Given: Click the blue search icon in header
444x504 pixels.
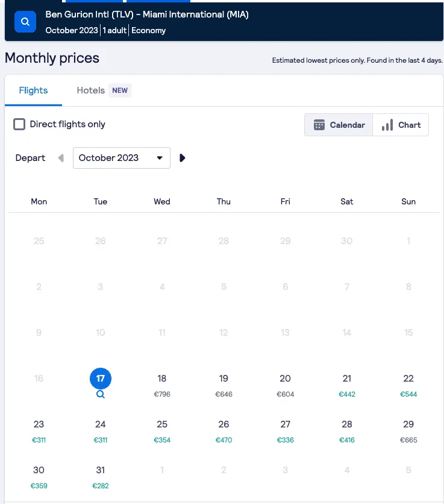Looking at the screenshot, I should pyautogui.click(x=25, y=22).
